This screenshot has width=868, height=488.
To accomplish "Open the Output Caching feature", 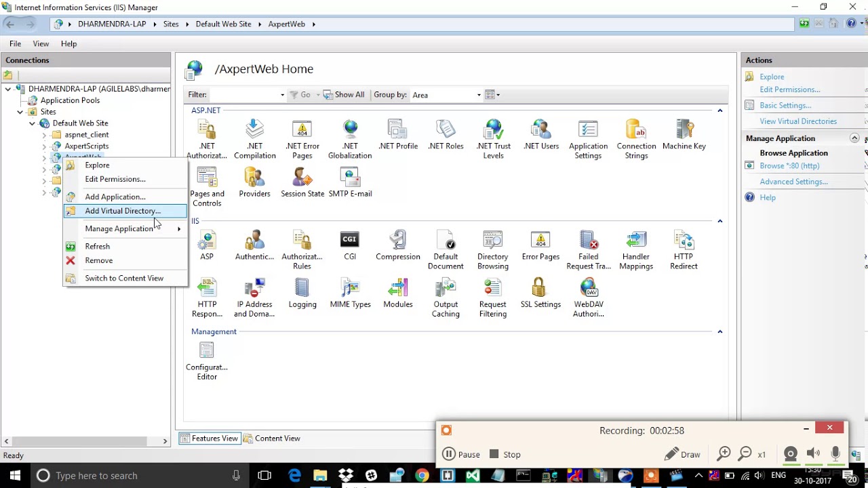I will tap(446, 297).
